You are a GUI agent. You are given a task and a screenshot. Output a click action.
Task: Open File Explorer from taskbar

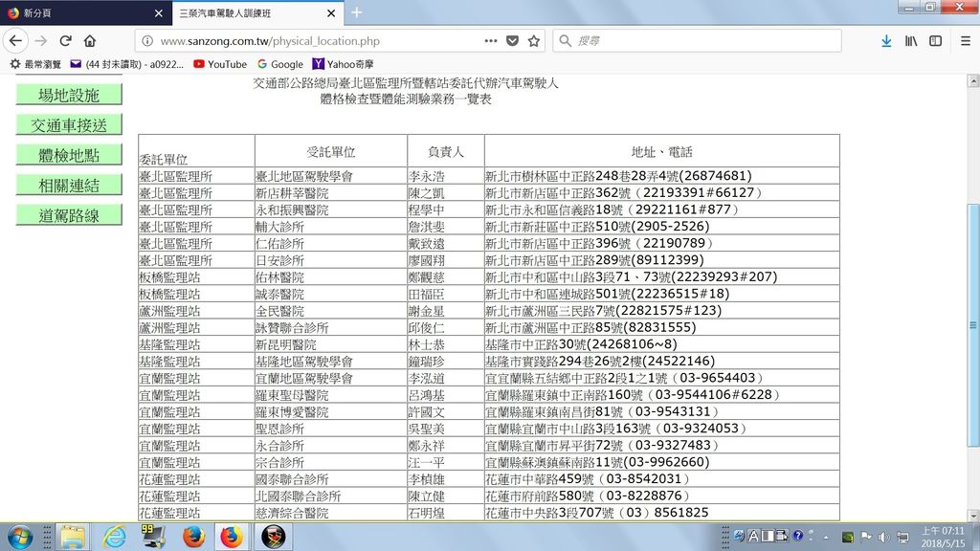pyautogui.click(x=73, y=537)
